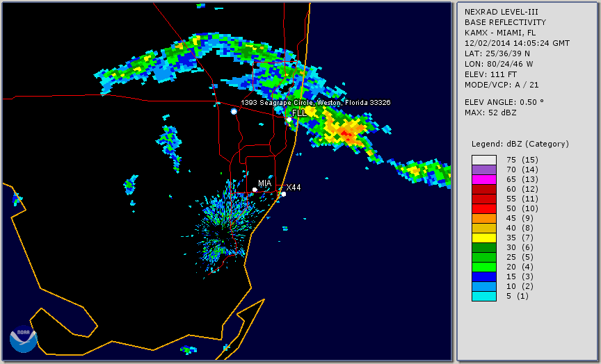This screenshot has width=601, height=364.
Task: Click the 25 dBZ green legend swatch
Action: [x=483, y=257]
